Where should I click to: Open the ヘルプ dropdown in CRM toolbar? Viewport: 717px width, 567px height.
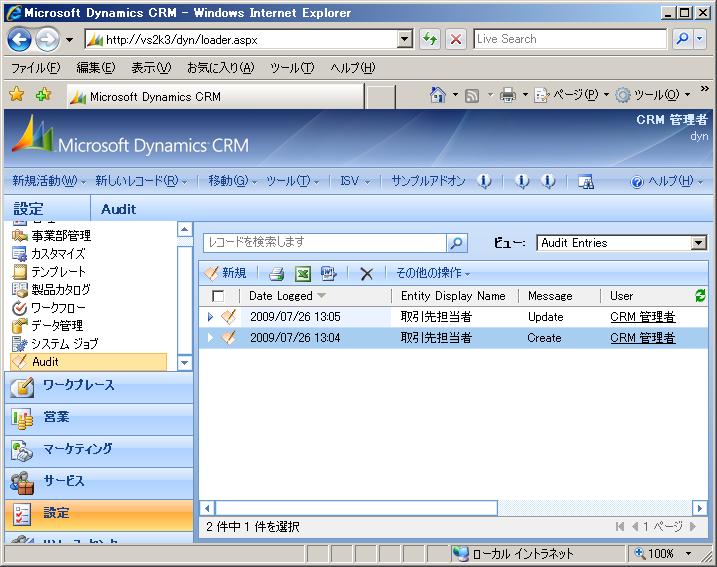tap(667, 182)
